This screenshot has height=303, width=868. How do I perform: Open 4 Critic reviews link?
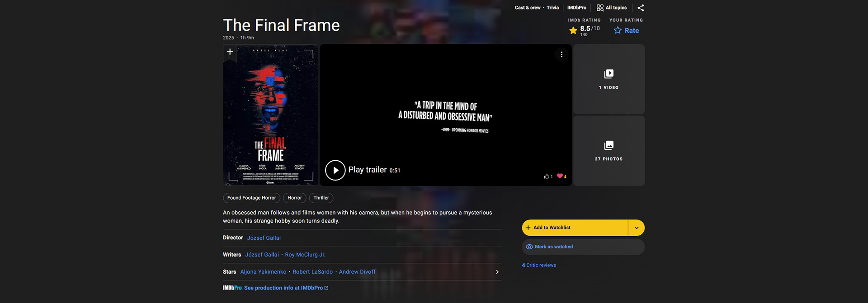pos(539,266)
